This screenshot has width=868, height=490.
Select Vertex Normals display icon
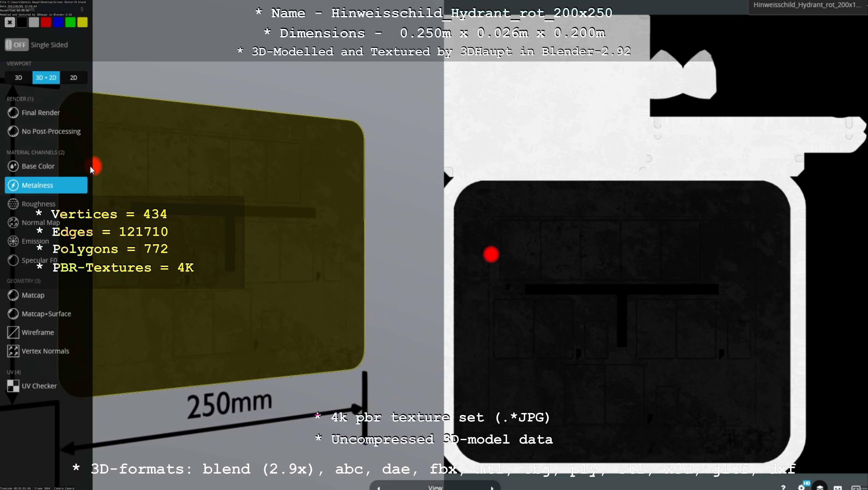point(13,351)
